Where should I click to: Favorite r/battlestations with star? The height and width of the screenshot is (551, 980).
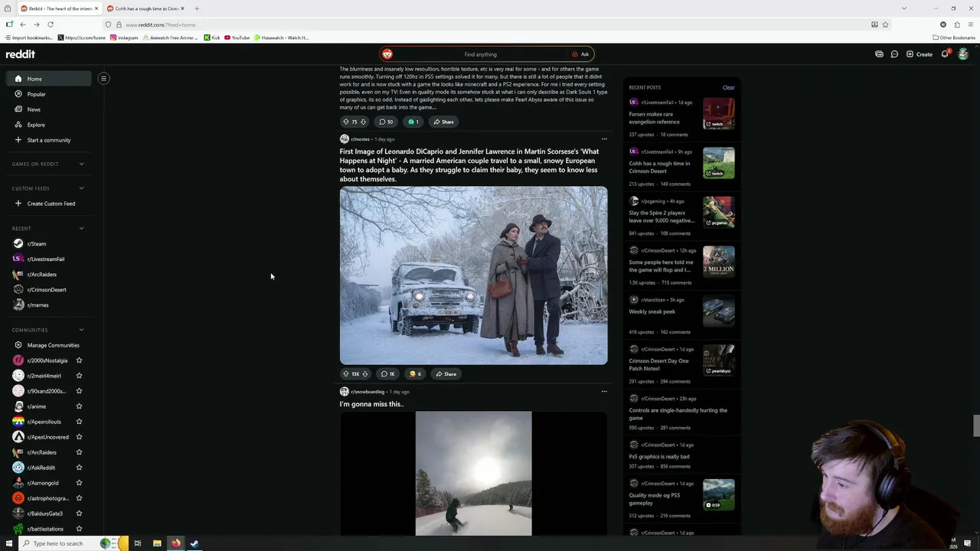(x=79, y=529)
